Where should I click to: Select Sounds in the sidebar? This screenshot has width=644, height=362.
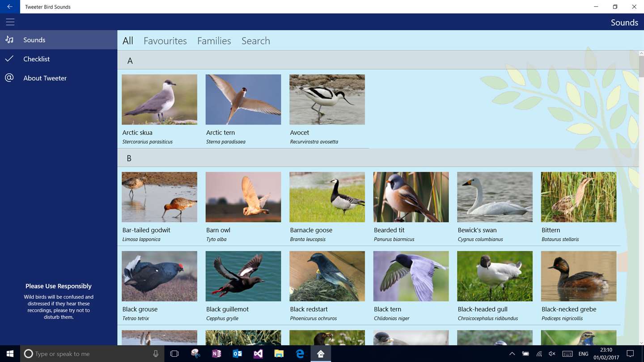[59, 40]
